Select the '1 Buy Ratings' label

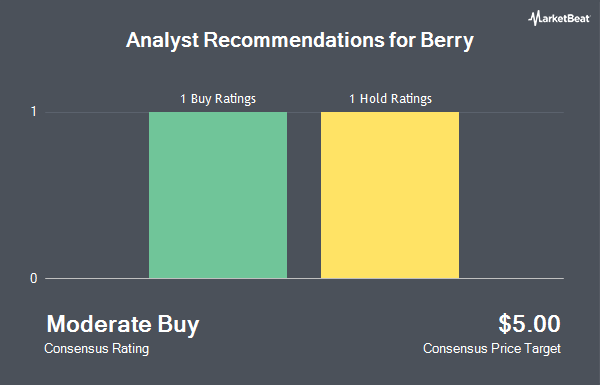pos(218,99)
